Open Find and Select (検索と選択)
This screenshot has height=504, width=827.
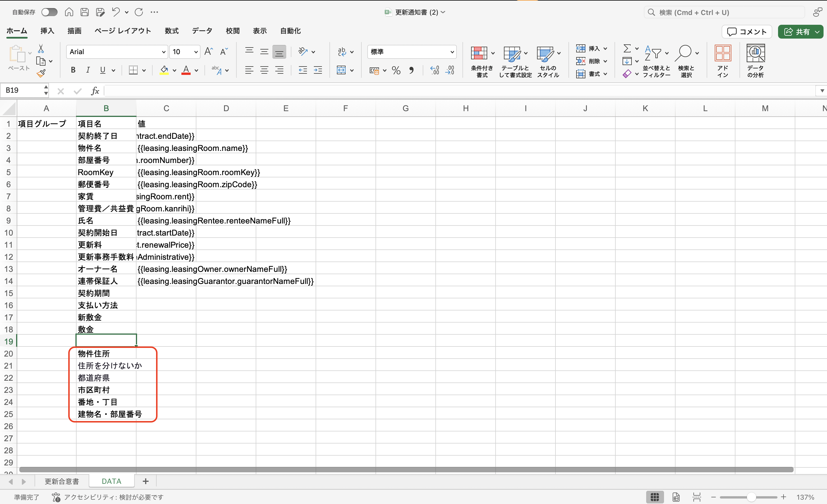(x=686, y=62)
